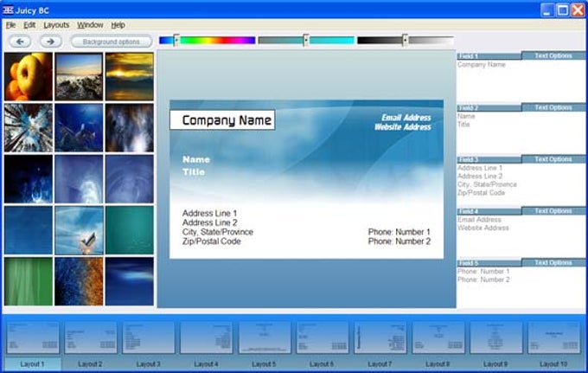Open the Layouts menu
The image size is (588, 373).
[56, 25]
